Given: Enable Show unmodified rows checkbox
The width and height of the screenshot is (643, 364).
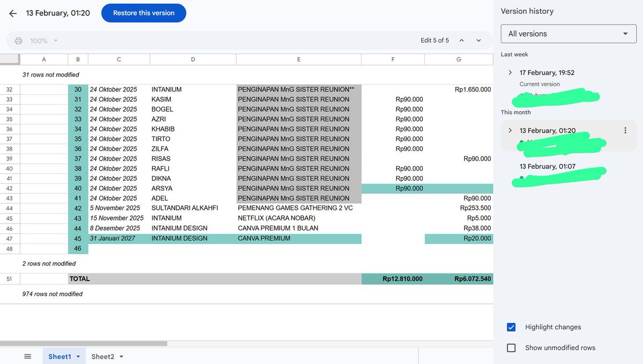Looking at the screenshot, I should (x=511, y=348).
